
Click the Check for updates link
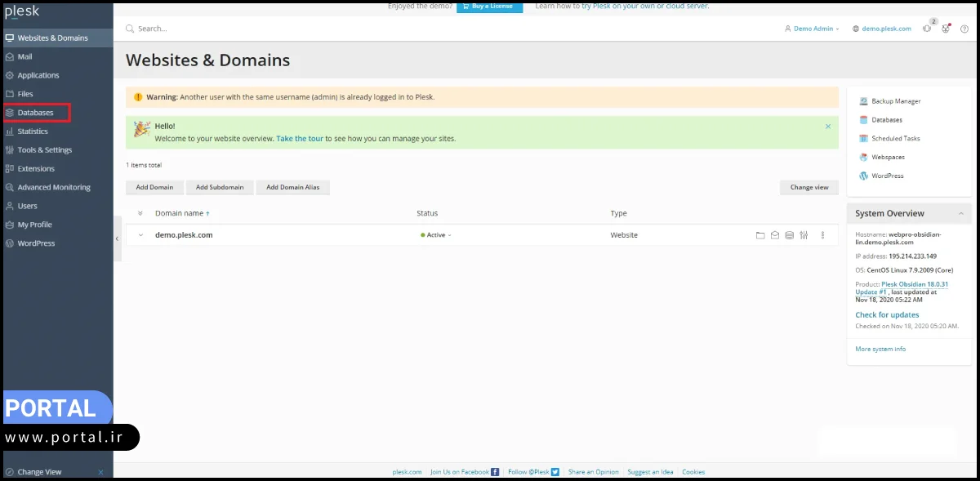pos(887,314)
